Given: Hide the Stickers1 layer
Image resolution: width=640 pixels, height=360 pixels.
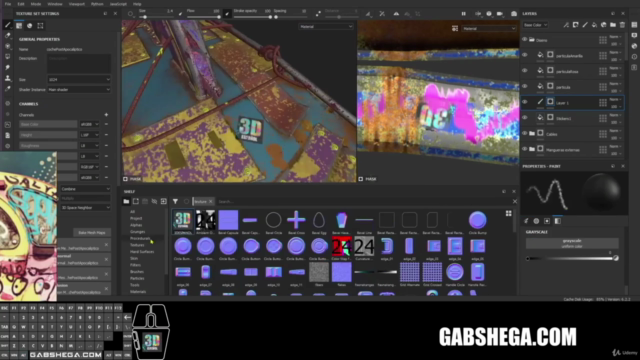Looking at the screenshot, I should point(525,118).
